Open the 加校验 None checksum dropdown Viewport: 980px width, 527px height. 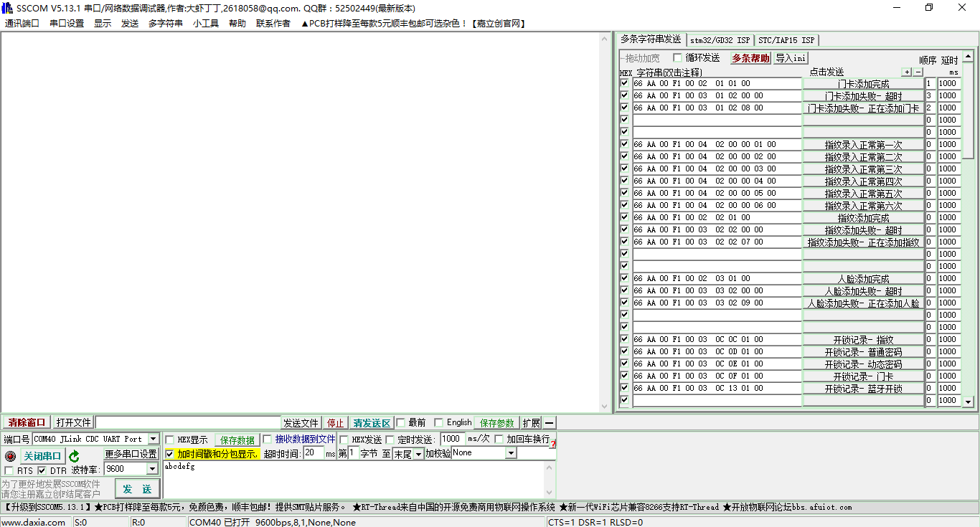pos(509,453)
